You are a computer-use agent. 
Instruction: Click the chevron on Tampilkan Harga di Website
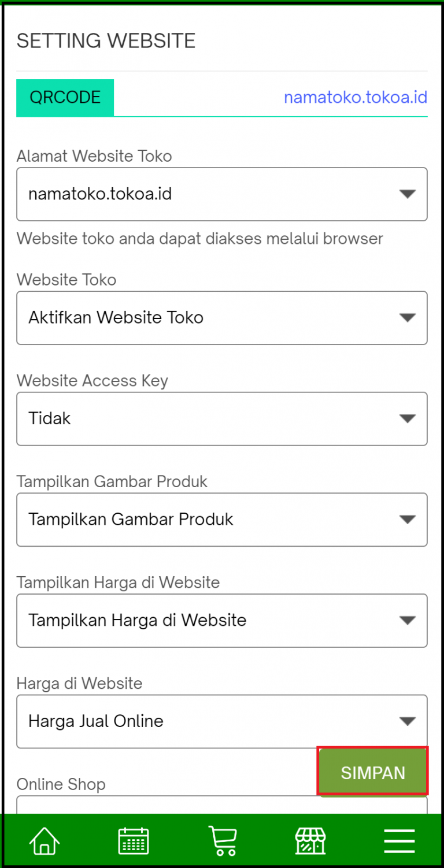(408, 620)
